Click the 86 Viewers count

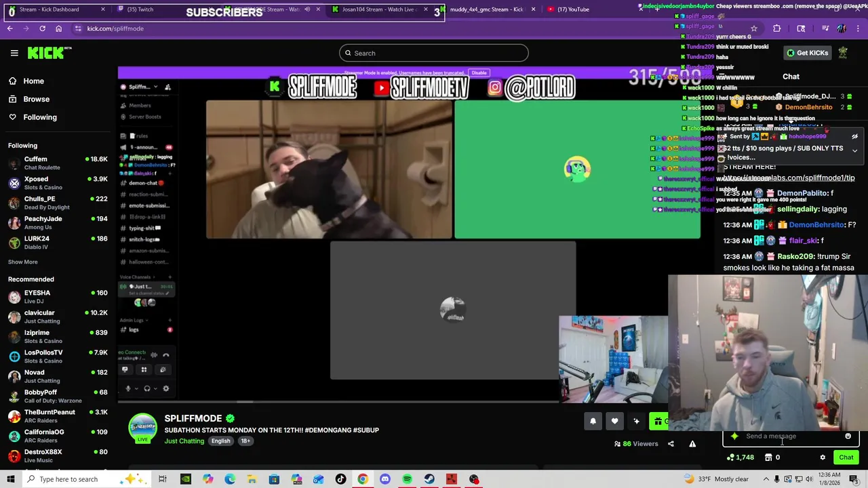(x=636, y=444)
